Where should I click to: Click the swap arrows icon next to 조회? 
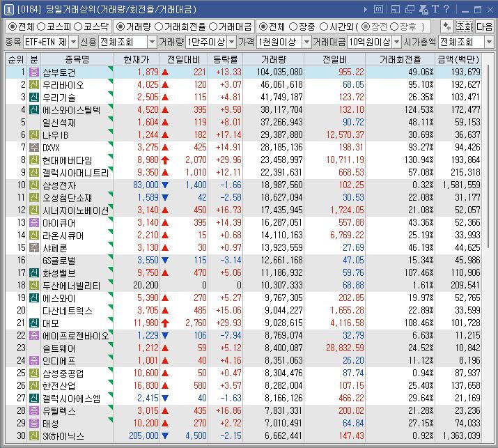(447, 26)
